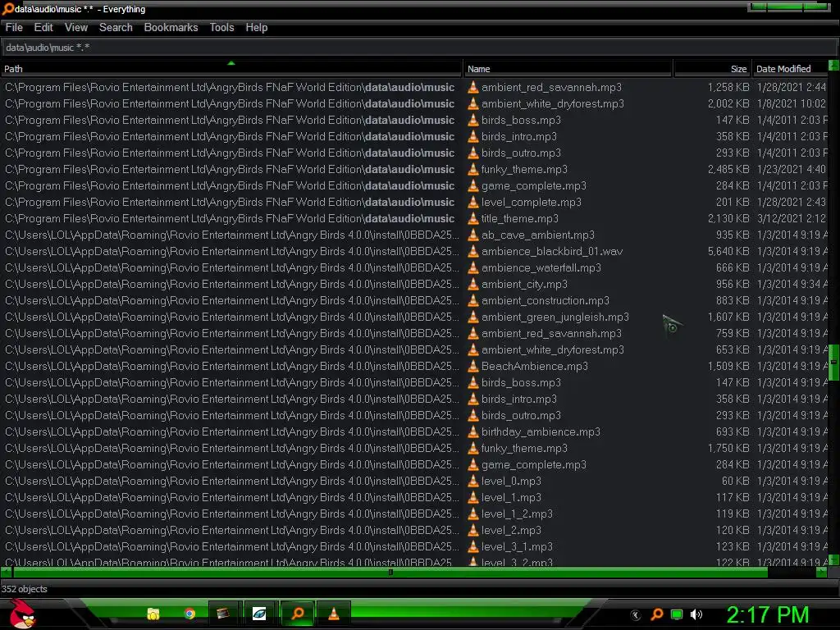The image size is (840, 630).
Task: Click VLC icon beside birthday_ambience.mp3
Action: (x=473, y=431)
